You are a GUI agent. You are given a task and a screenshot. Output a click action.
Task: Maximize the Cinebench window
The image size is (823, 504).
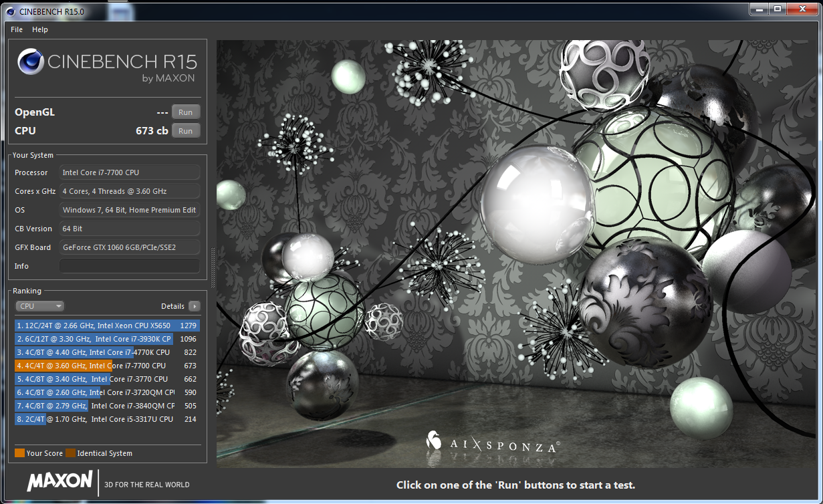tap(777, 9)
